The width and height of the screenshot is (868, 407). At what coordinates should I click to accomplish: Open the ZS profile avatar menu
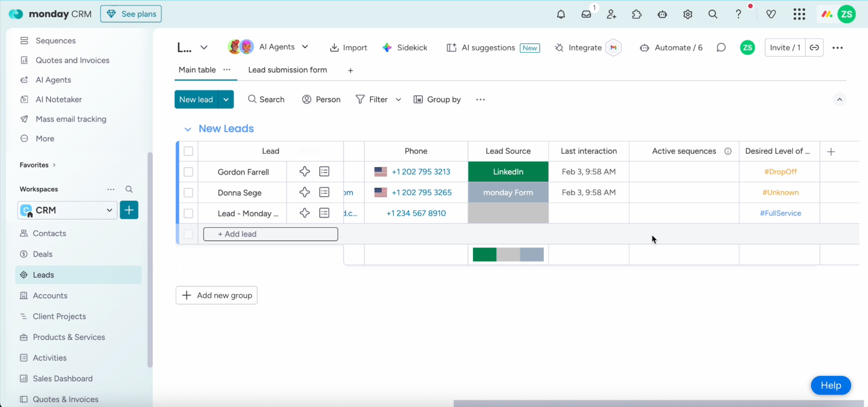point(847,14)
